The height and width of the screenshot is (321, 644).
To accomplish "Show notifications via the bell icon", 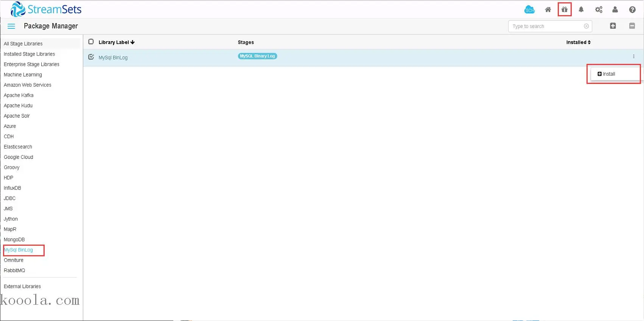I will 581,9.
